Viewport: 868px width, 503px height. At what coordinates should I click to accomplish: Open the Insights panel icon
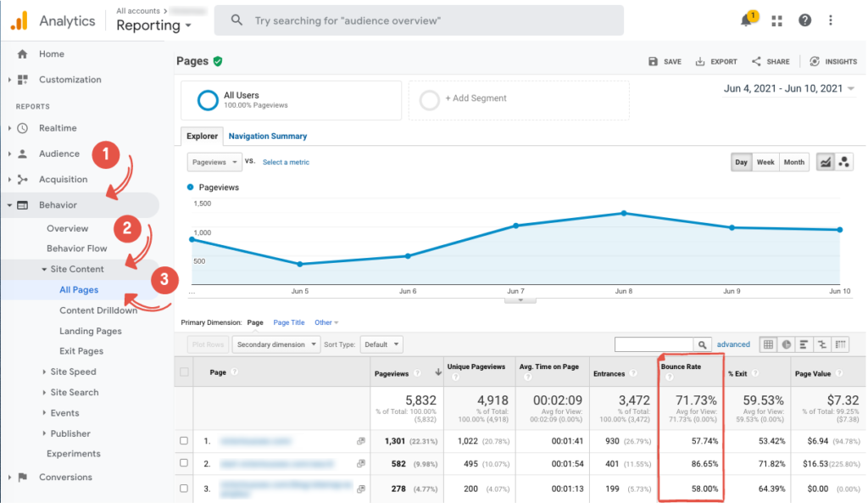click(815, 62)
